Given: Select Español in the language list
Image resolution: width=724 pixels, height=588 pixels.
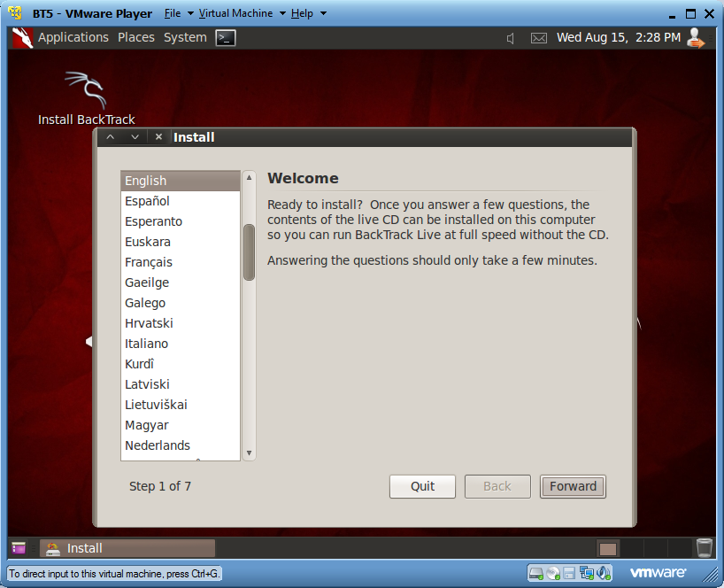Looking at the screenshot, I should point(181,201).
